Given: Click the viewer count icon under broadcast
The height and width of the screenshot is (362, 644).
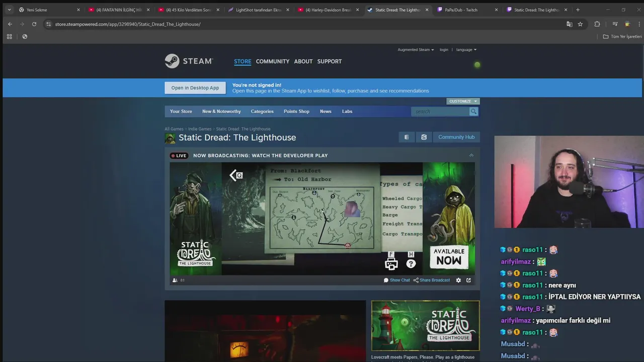Looking at the screenshot, I should pyautogui.click(x=175, y=280).
